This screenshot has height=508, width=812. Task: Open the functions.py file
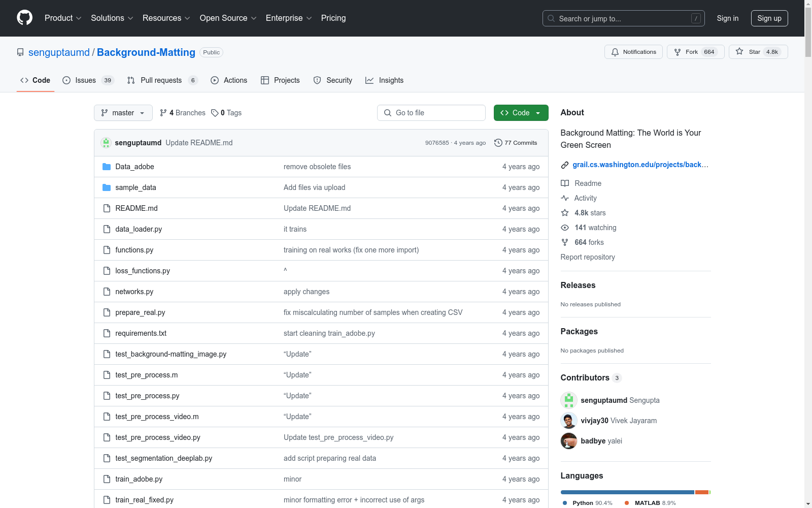pos(134,250)
